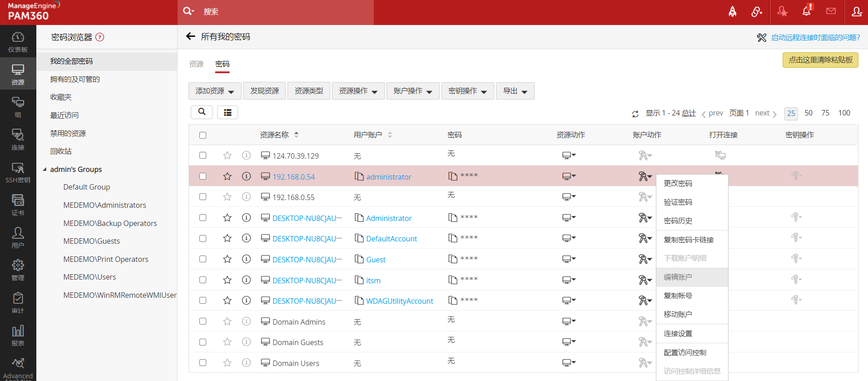Image resolution: width=868 pixels, height=381 pixels.
Task: Expand the 添加资源 dropdown
Action: tap(215, 91)
